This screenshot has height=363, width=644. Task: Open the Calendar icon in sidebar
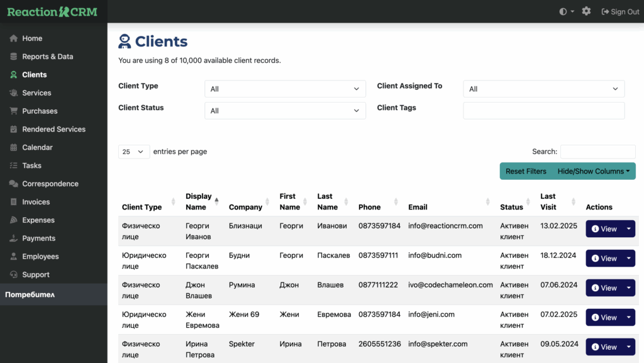coord(13,148)
